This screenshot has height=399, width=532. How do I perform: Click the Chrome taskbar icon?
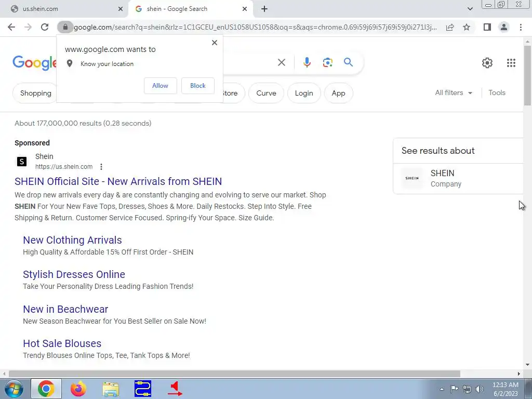click(x=46, y=389)
